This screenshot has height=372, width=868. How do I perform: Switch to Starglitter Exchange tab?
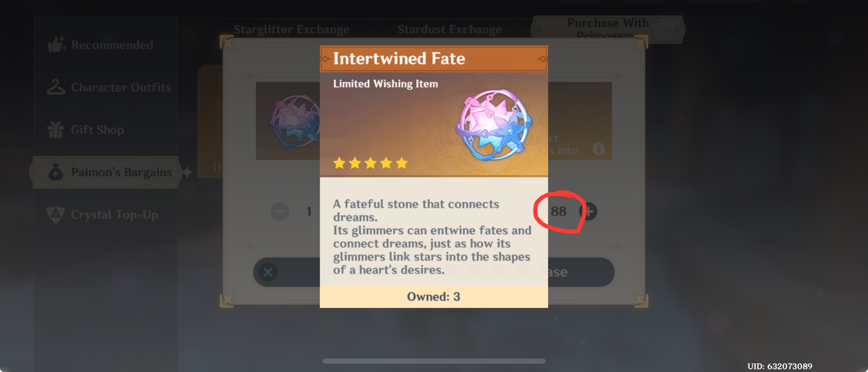pos(291,30)
